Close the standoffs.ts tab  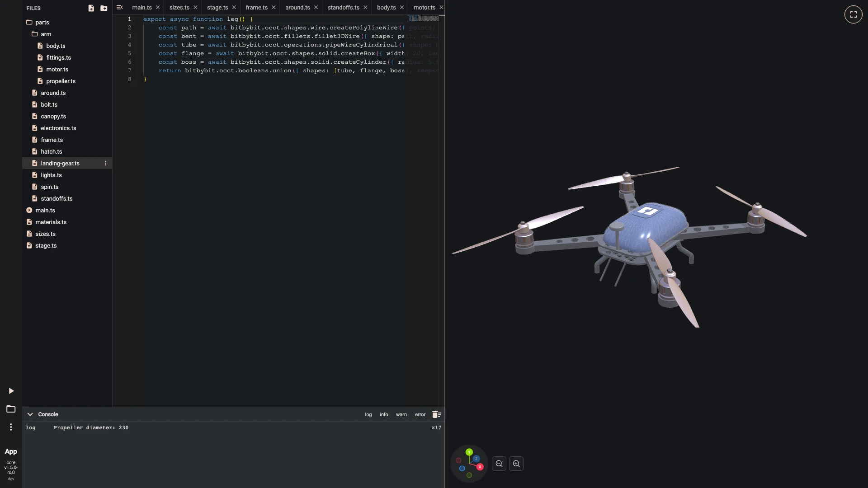tap(365, 7)
